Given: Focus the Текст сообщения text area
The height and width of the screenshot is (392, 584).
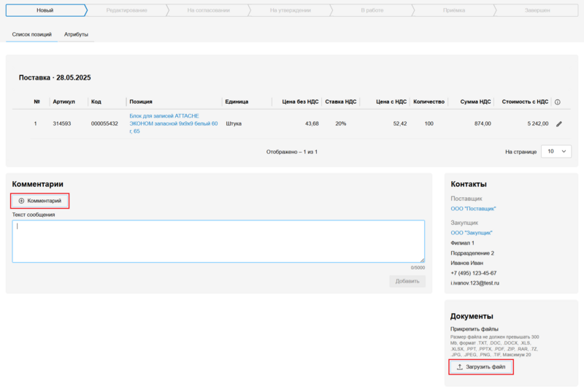Looking at the screenshot, I should [218, 241].
